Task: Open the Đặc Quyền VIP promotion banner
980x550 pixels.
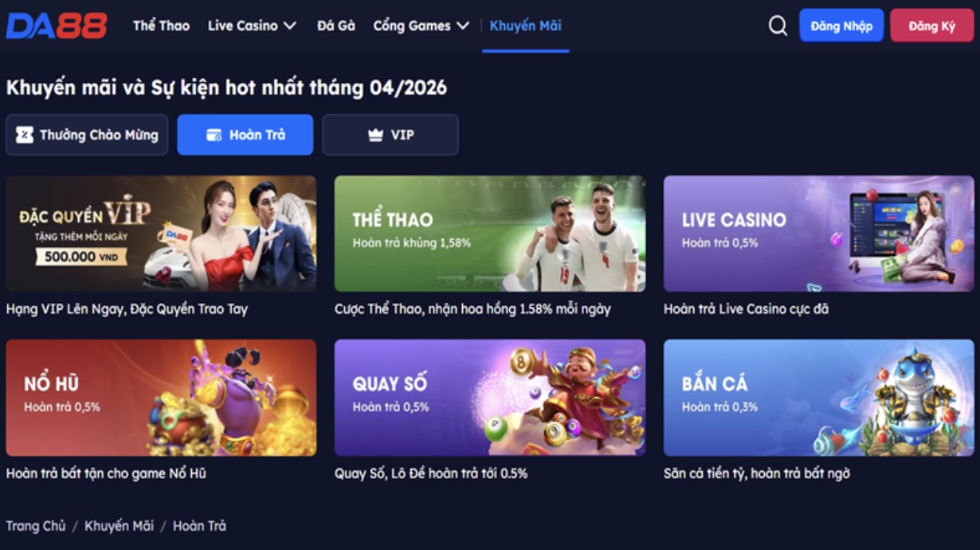Action: click(x=161, y=234)
